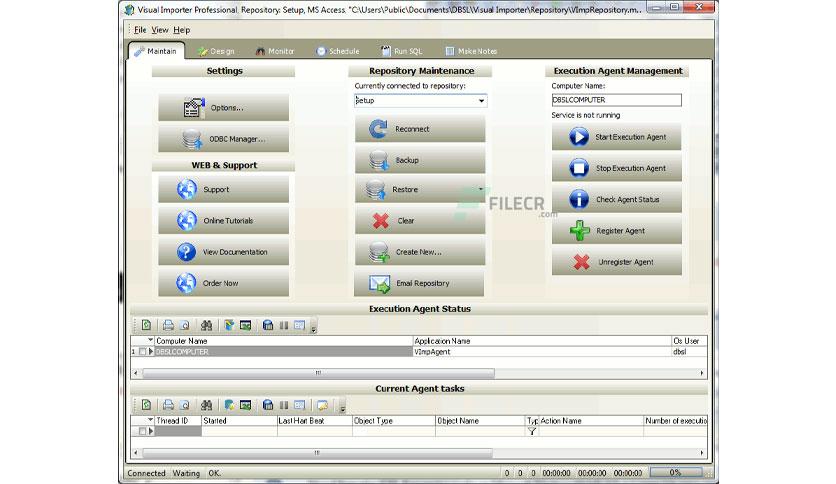
Task: Click the Typ column filter funnel icon
Action: pyautogui.click(x=532, y=431)
